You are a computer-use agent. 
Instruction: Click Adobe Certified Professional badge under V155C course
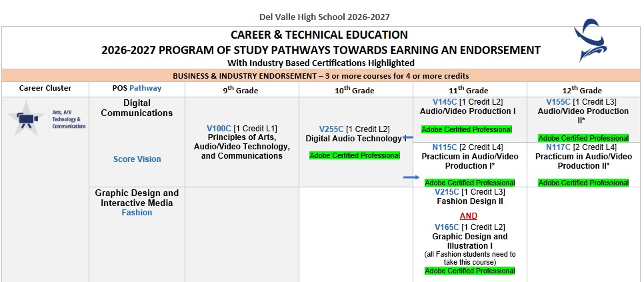tap(583, 138)
